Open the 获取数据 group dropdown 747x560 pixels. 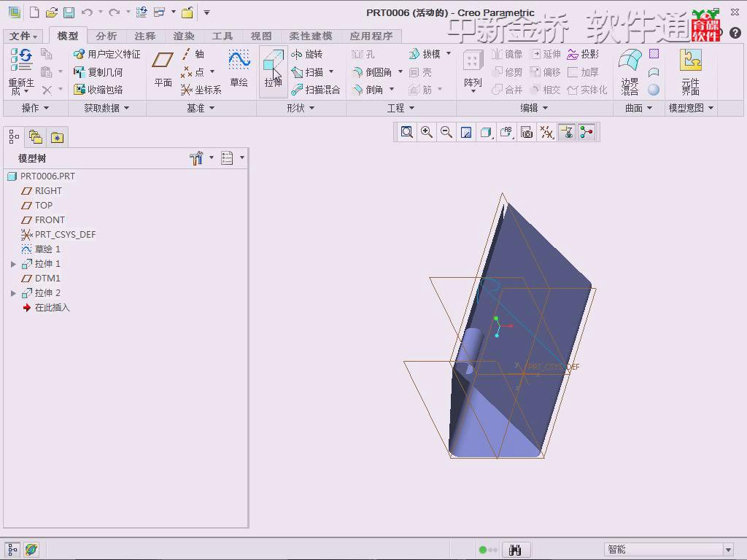coord(107,108)
